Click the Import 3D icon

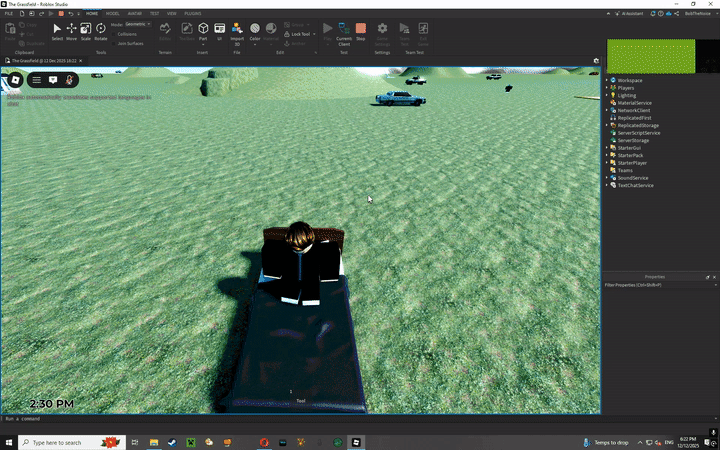coord(237,31)
